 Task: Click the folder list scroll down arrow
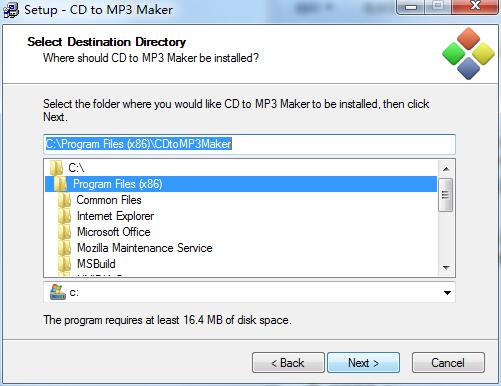point(446,267)
